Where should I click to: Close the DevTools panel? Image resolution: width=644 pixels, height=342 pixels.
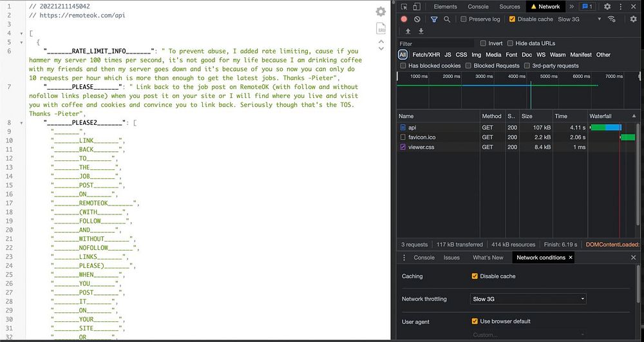click(633, 6)
